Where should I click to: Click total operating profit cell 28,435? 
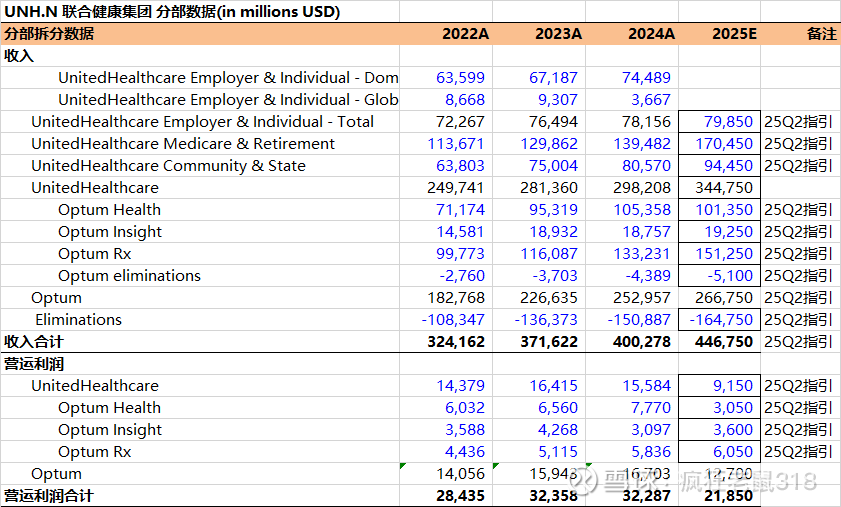point(460,496)
